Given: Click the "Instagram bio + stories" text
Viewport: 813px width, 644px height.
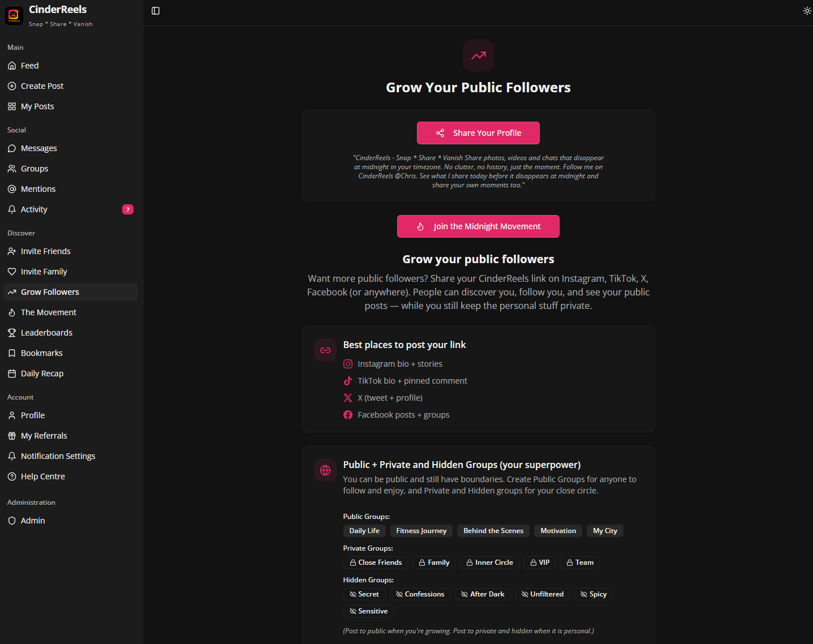Looking at the screenshot, I should point(400,364).
